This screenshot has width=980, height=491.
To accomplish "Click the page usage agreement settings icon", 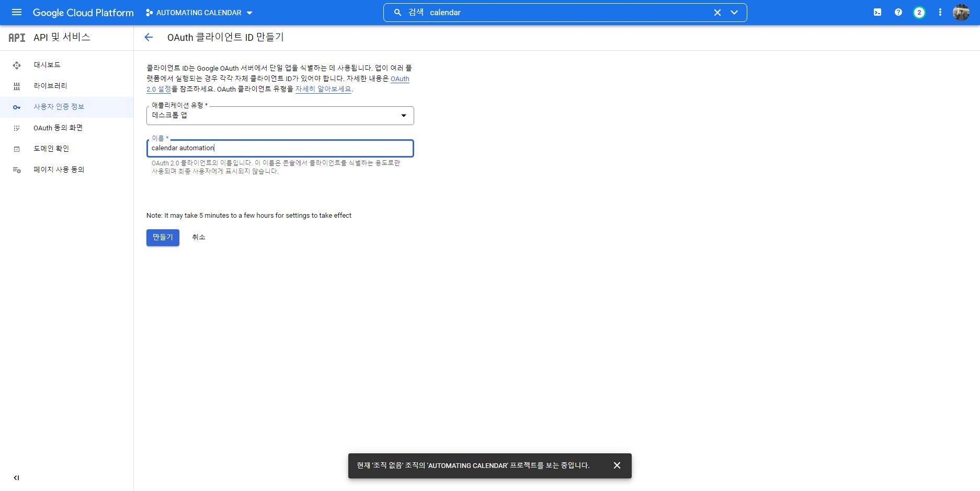I will coord(17,170).
